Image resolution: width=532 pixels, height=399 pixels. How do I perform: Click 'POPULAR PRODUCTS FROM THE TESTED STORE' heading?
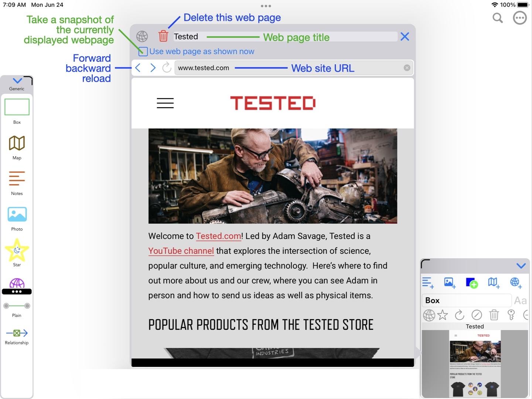click(x=261, y=325)
